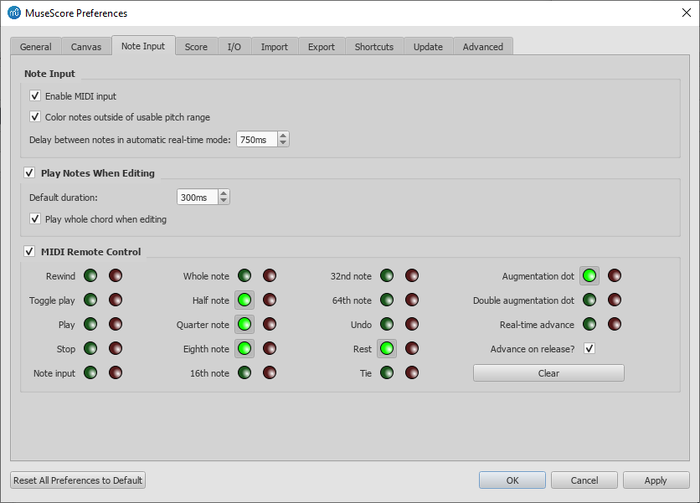Uncheck Play whole chord when editing
This screenshot has width=700, height=503.
35,219
